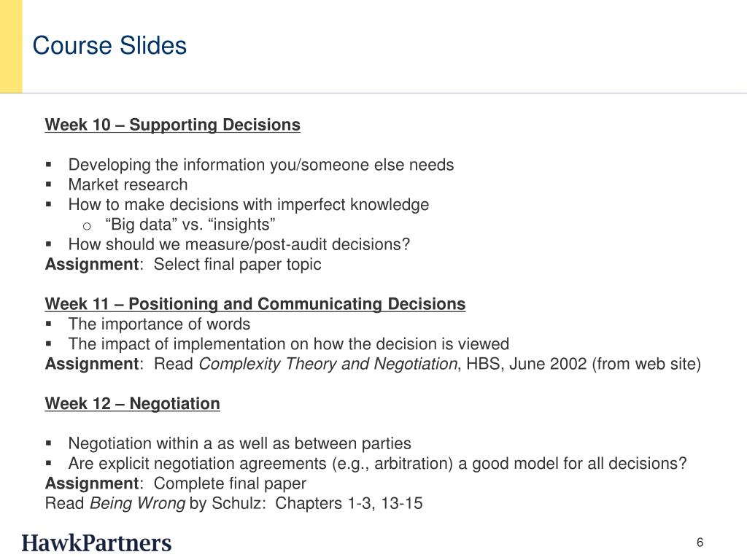Click the bullet square before Market research
747x560 pixels.
pyautogui.click(x=49, y=185)
